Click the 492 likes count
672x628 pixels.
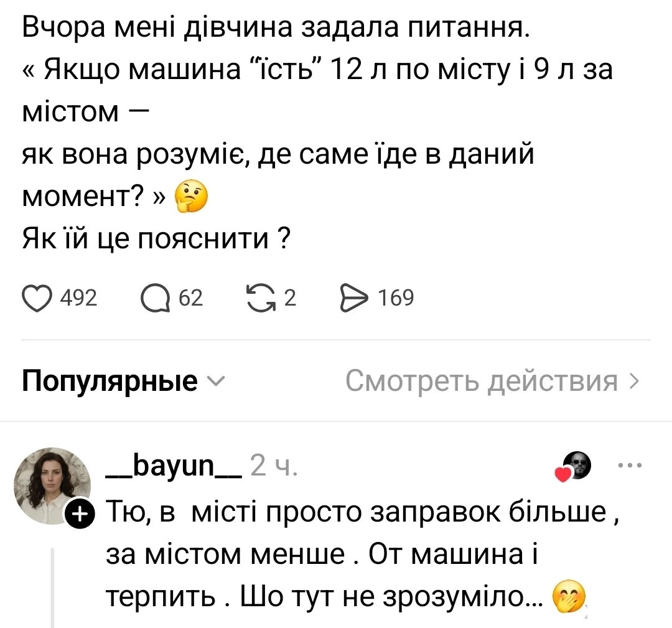click(x=78, y=299)
